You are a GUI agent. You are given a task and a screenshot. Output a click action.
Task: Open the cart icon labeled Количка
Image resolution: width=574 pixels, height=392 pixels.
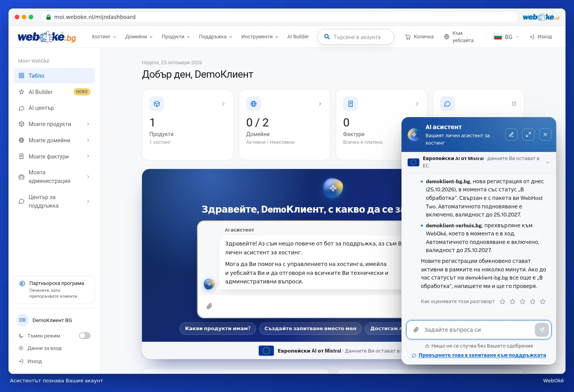click(x=408, y=37)
